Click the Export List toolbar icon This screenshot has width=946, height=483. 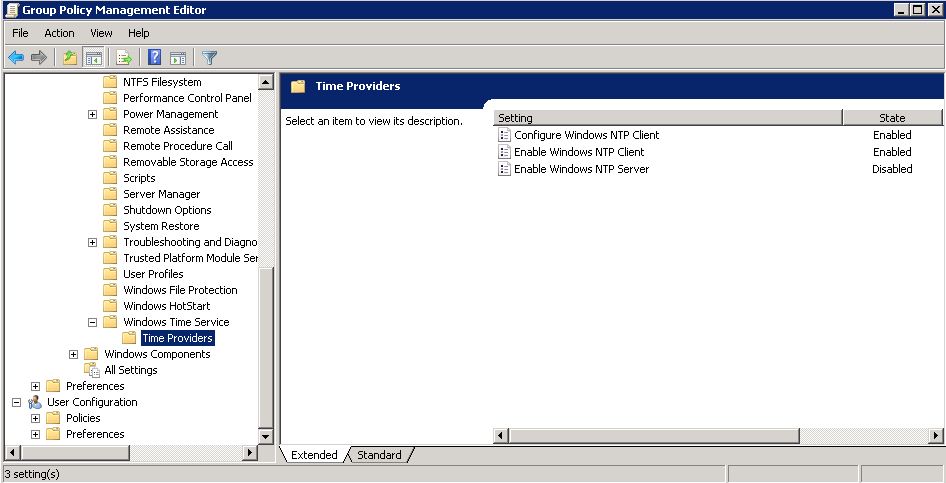[x=124, y=58]
